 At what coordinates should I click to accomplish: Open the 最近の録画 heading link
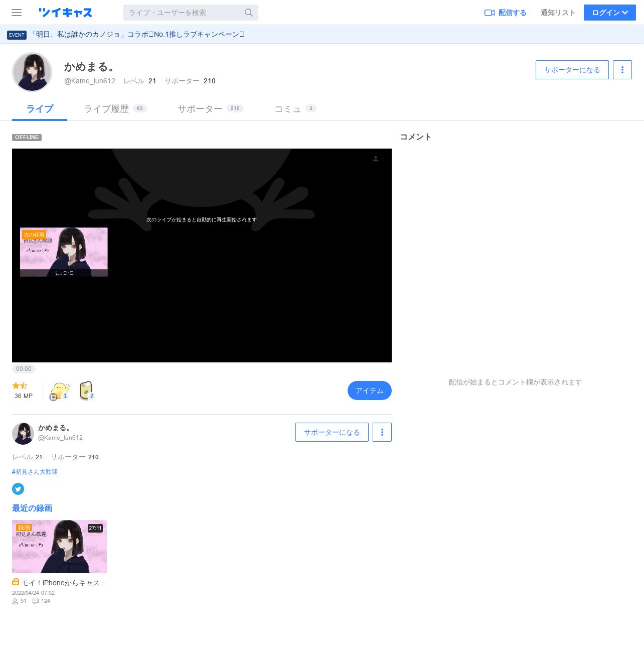[x=32, y=508]
